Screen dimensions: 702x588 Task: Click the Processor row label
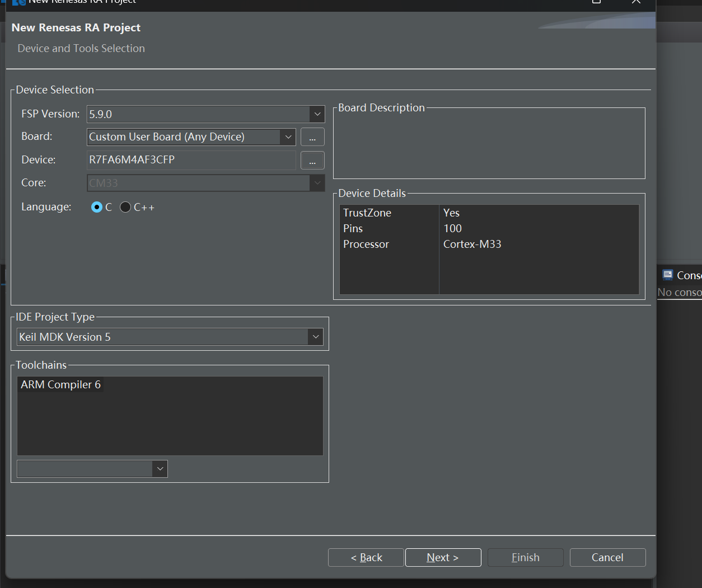tap(366, 244)
